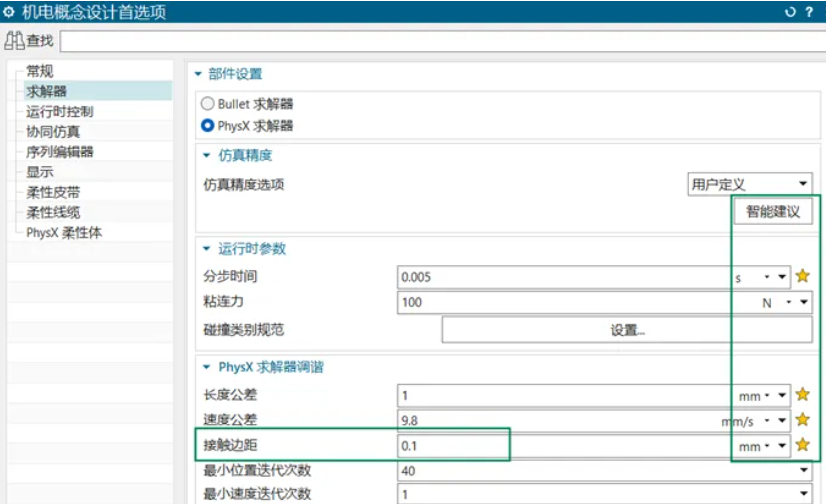The width and height of the screenshot is (826, 504).
Task: Collapse the PhysX 求解器调谐 section
Action: tap(206, 367)
